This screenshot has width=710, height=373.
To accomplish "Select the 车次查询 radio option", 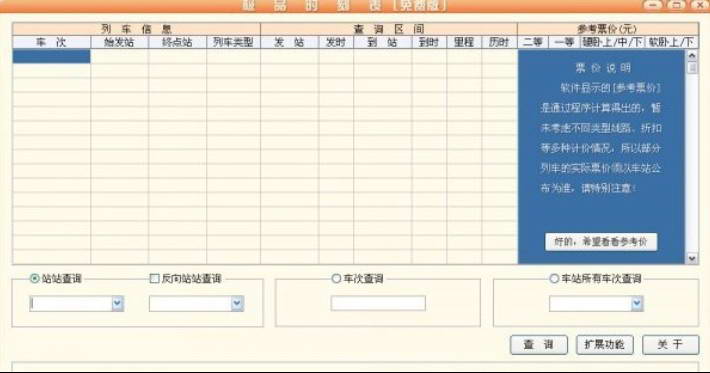I will 336,278.
